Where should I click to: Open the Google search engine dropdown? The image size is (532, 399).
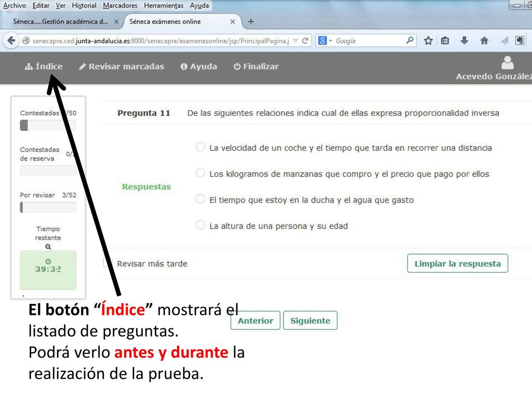325,41
